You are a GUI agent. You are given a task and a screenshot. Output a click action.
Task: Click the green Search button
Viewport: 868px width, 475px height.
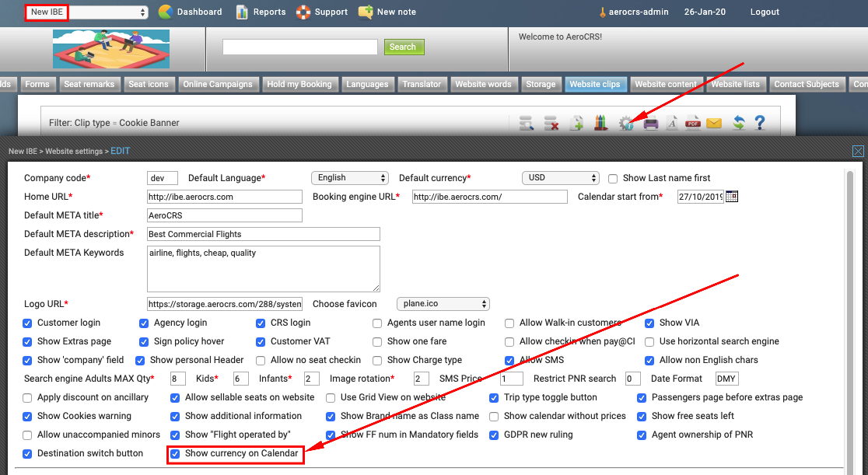(404, 47)
